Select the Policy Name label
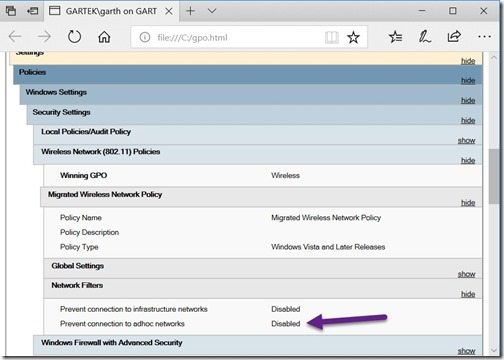 [81, 218]
